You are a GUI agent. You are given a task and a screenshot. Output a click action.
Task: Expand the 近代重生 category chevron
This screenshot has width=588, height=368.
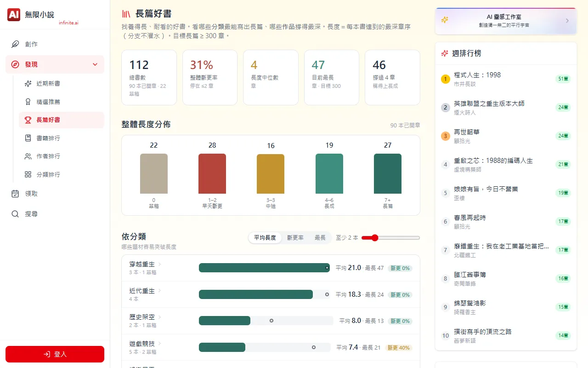coord(159,291)
